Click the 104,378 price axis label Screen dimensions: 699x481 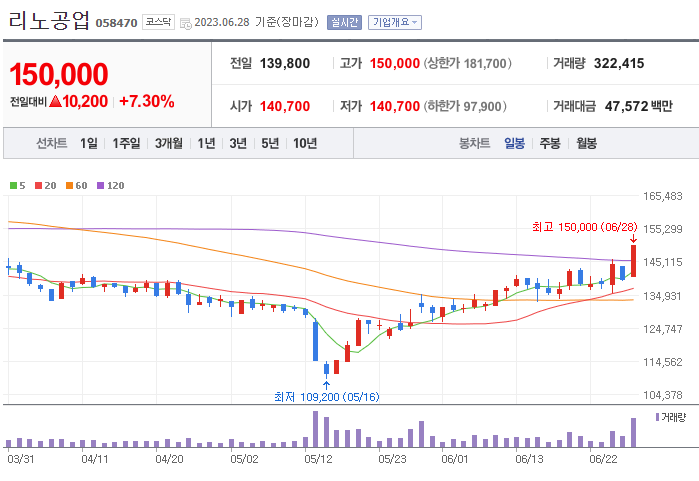click(662, 395)
